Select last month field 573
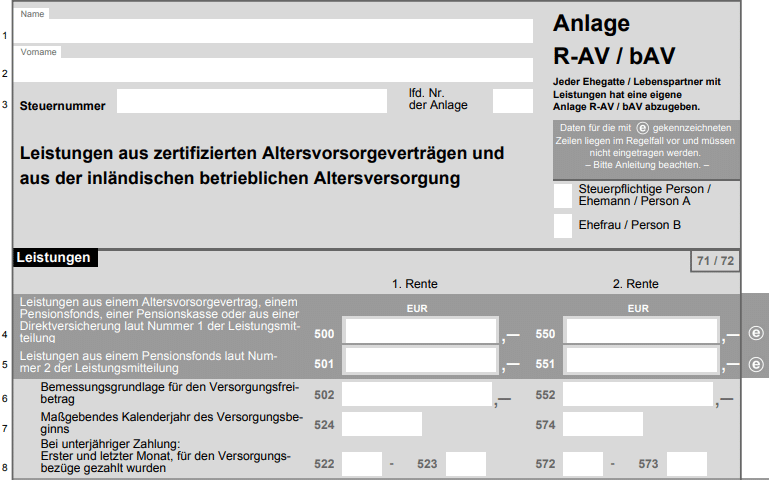Screen dimensions: 769x480 click(x=687, y=464)
